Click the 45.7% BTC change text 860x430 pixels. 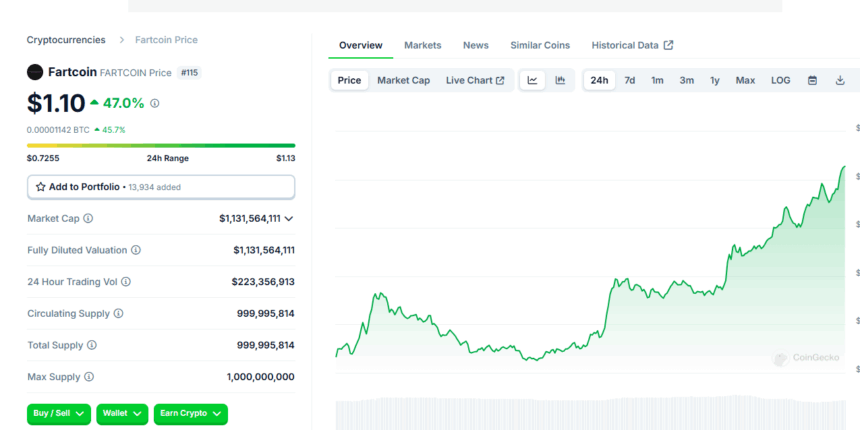(x=114, y=130)
